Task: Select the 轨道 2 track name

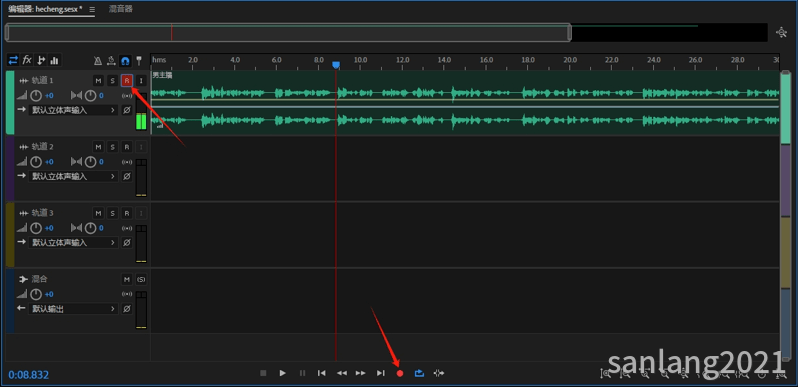Action: 42,147
